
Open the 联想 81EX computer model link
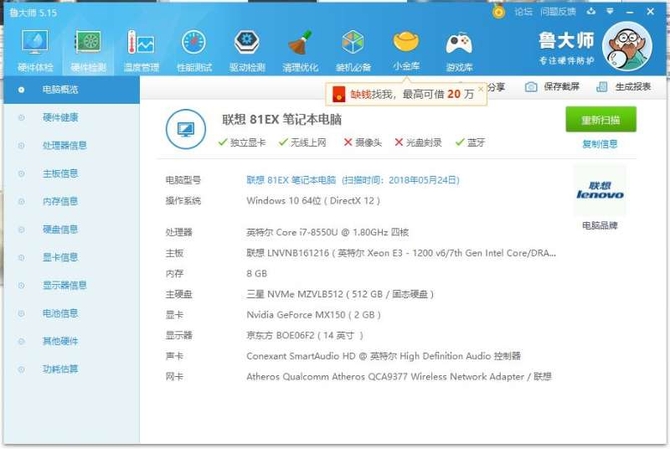pyautogui.click(x=353, y=180)
